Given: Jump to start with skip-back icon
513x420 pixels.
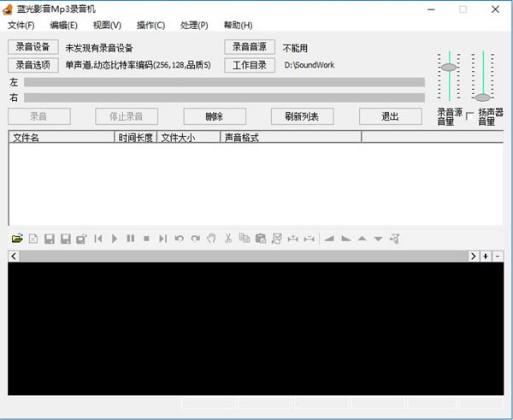Looking at the screenshot, I should (97, 239).
